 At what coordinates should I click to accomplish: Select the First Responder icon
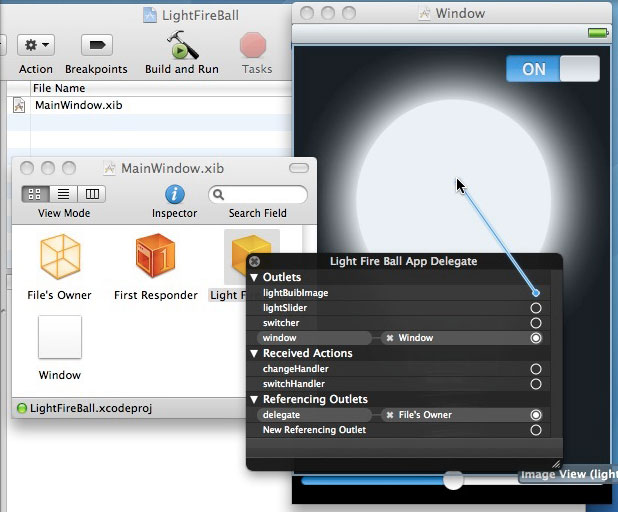(x=155, y=255)
